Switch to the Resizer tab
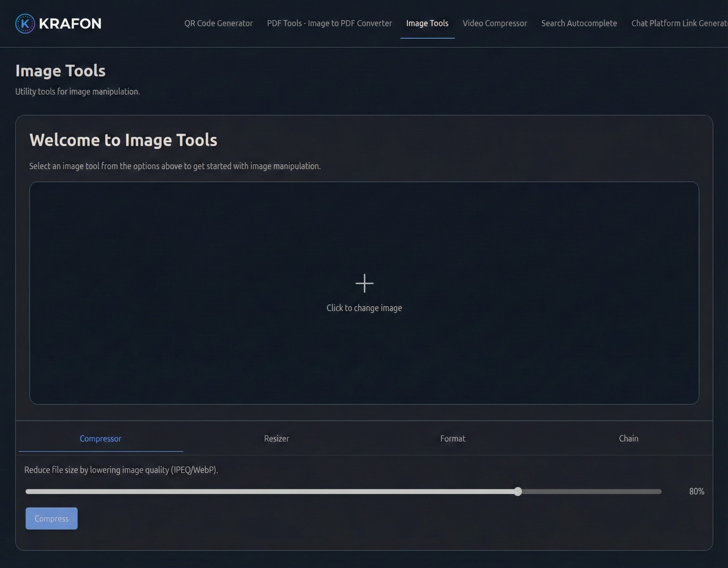Image resolution: width=728 pixels, height=568 pixels. point(277,438)
